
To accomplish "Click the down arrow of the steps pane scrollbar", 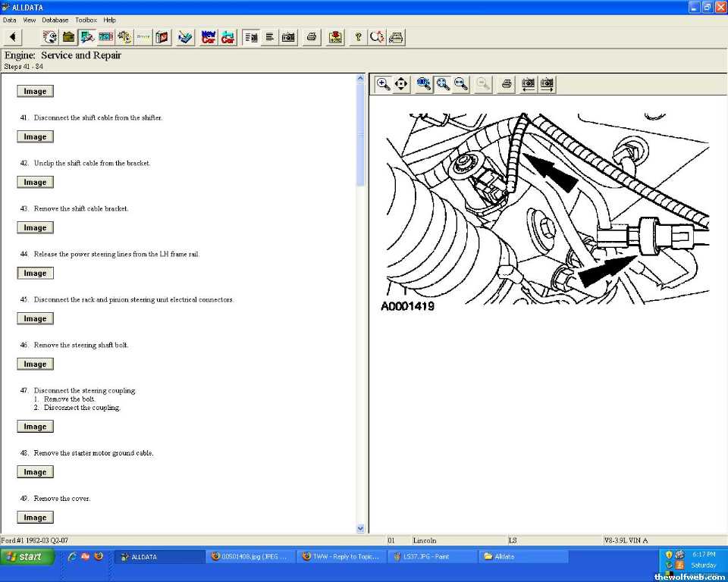I will click(360, 528).
